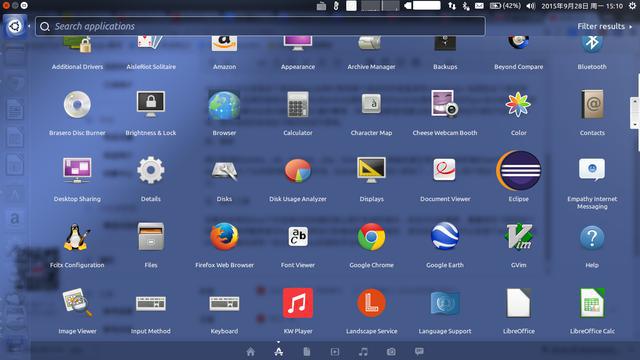The width and height of the screenshot is (640, 360).
Task: Open Appearance settings
Action: (298, 43)
